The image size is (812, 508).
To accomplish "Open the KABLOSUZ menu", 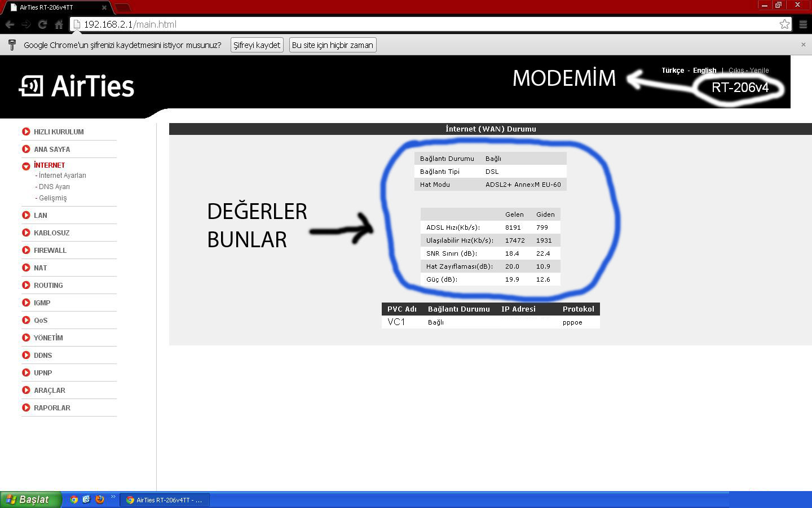I will (52, 233).
